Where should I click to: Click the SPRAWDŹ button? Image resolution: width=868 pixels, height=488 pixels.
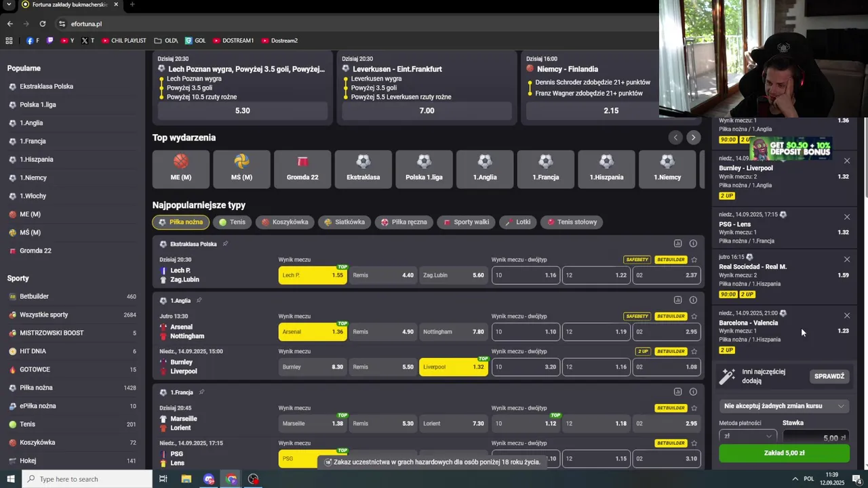(829, 376)
